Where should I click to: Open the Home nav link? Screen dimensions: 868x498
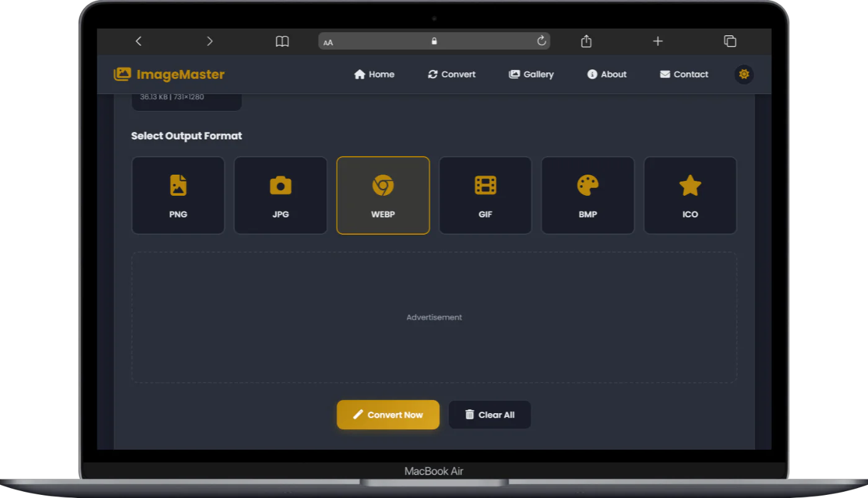pyautogui.click(x=374, y=74)
